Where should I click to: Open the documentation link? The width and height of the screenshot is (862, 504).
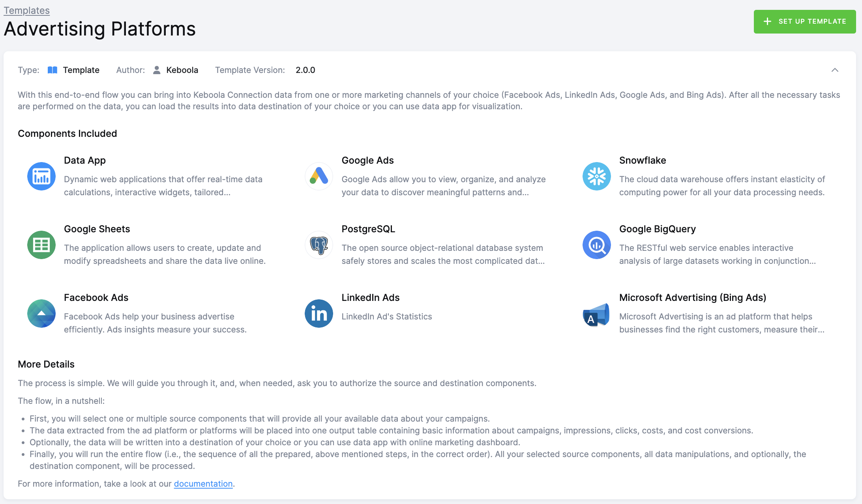203,483
